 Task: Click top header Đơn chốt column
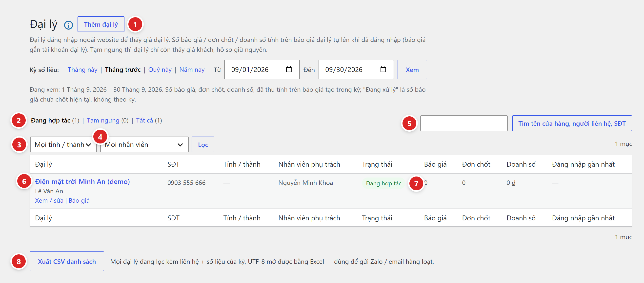[x=476, y=164]
